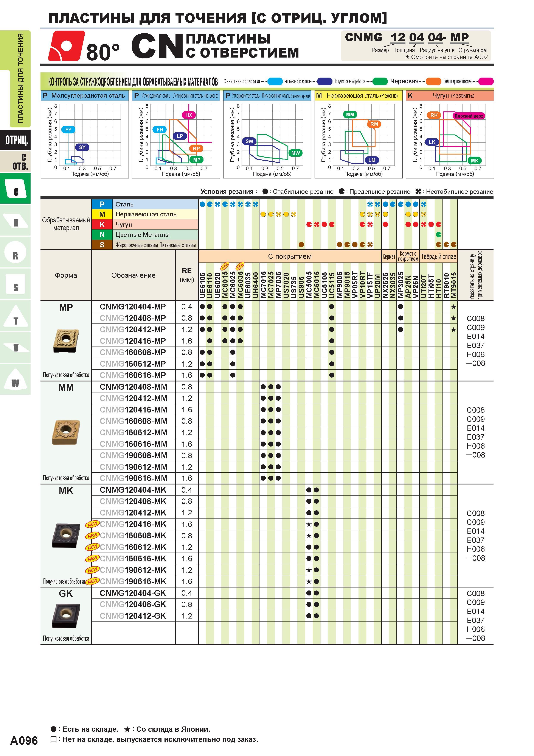The image size is (534, 756).
Task: Select the D insert shape side tab
Action: pyautogui.click(x=16, y=220)
